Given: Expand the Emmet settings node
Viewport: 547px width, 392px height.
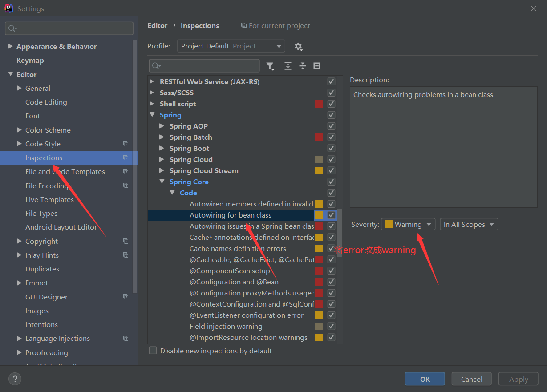Looking at the screenshot, I should [x=19, y=283].
